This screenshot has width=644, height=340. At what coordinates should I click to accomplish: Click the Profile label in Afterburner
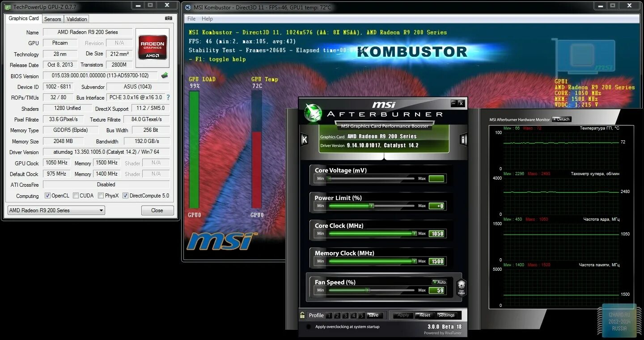pos(316,315)
